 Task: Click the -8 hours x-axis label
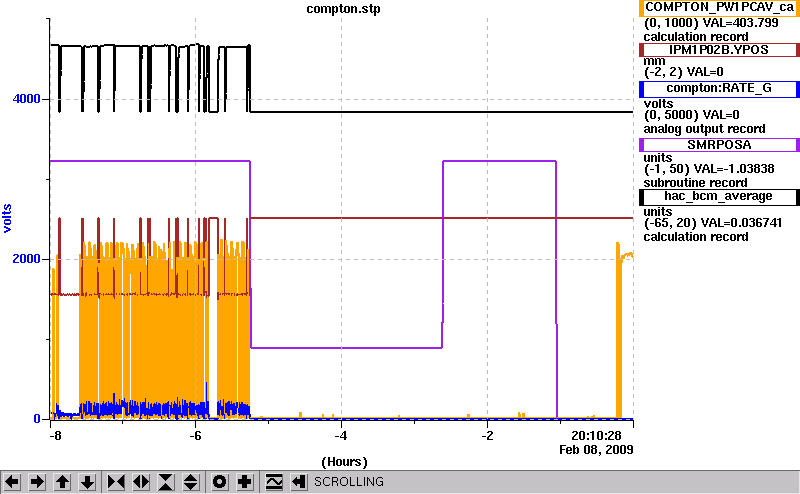(x=55, y=436)
